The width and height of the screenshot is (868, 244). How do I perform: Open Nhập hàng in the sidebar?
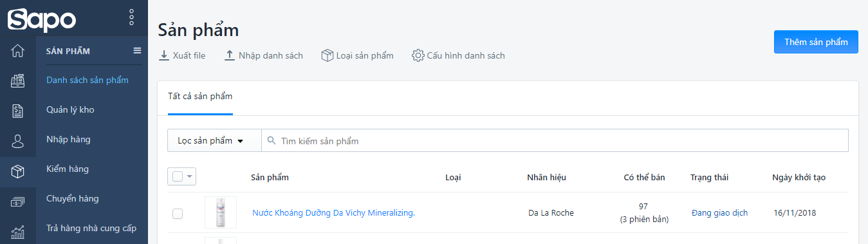tap(68, 140)
